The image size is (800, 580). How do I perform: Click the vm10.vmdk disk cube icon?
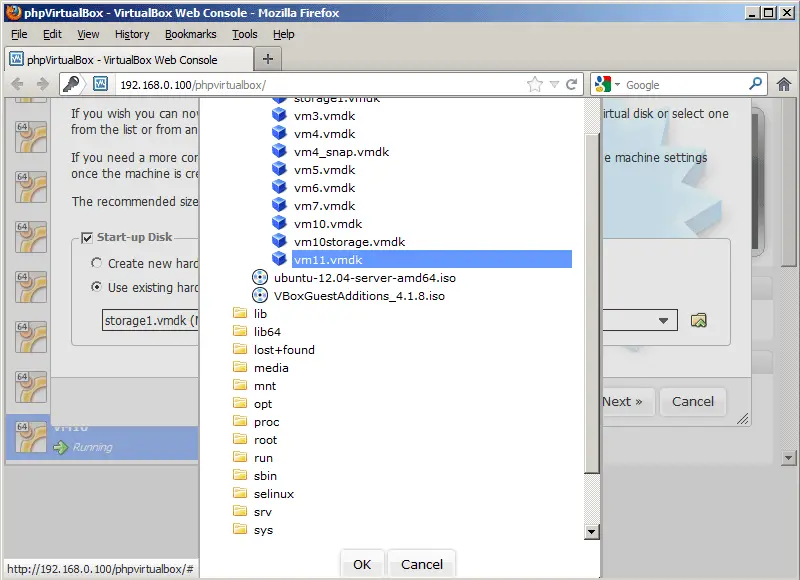click(279, 223)
